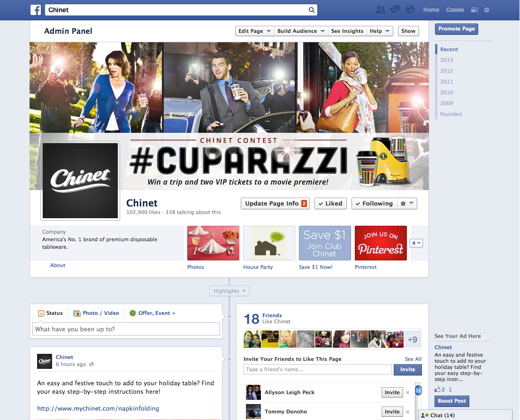Select the Photo / Video tab
This screenshot has width=520, height=420.
tap(96, 313)
